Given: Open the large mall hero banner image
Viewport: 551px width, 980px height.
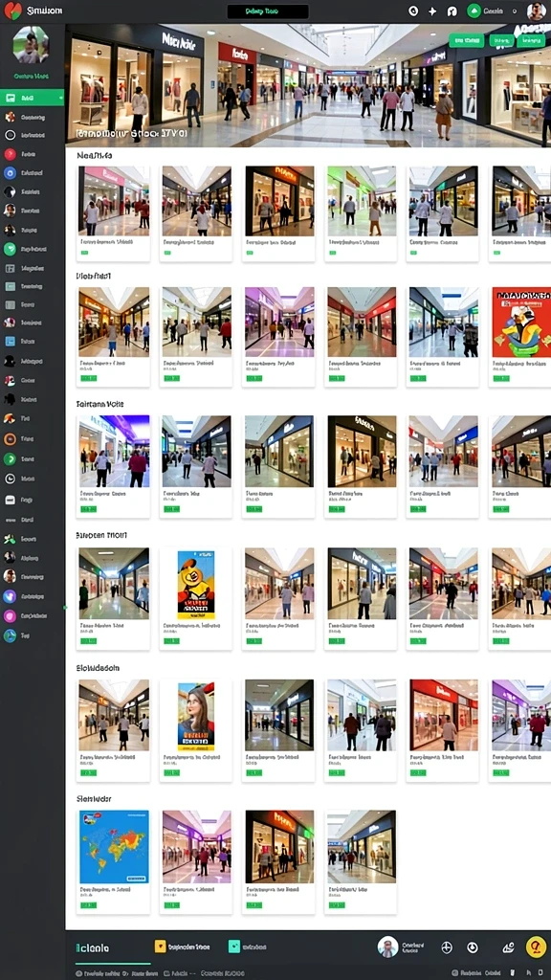Looking at the screenshot, I should click(308, 85).
